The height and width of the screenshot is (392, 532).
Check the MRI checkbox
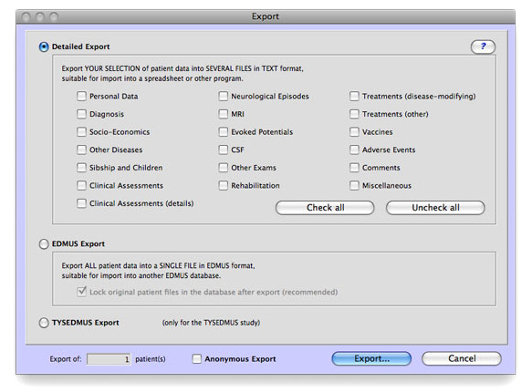[224, 114]
